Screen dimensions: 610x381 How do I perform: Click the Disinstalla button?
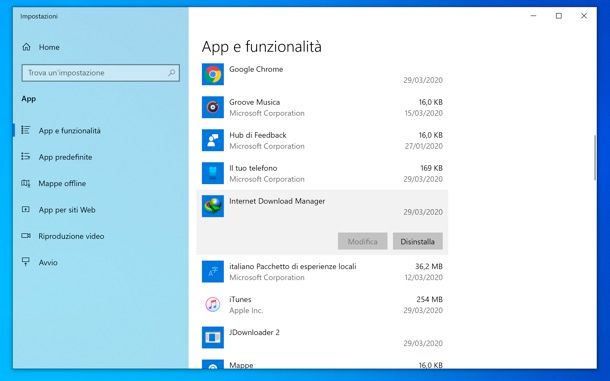417,241
